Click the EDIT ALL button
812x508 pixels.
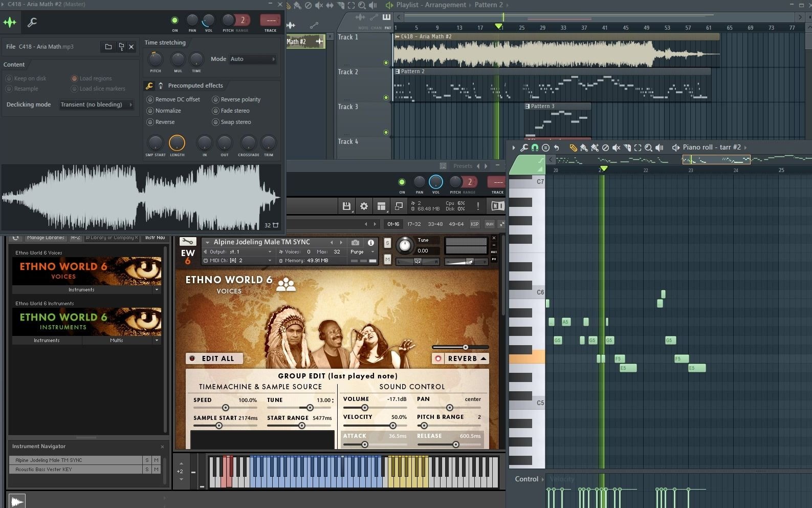tap(214, 358)
